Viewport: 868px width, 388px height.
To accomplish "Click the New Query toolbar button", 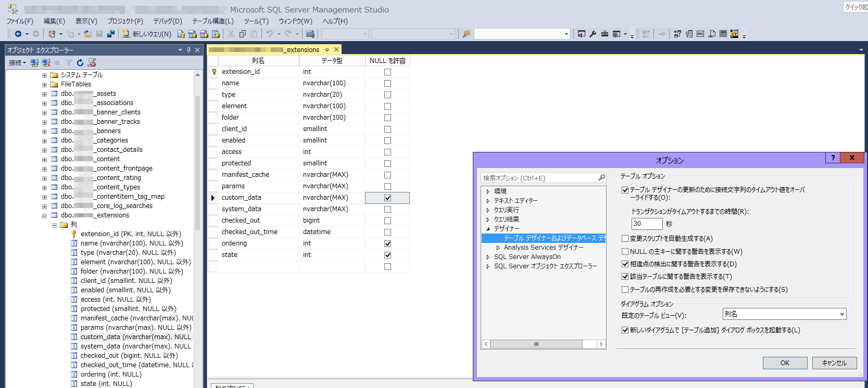I will [146, 34].
